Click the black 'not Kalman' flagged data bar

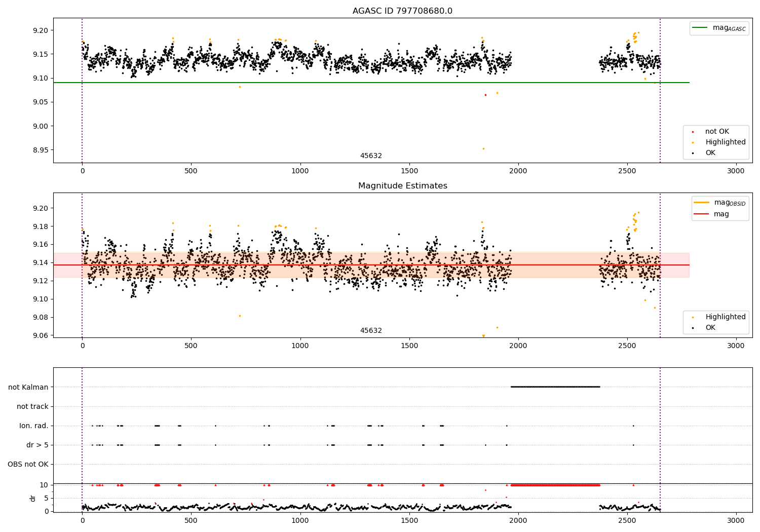[555, 387]
